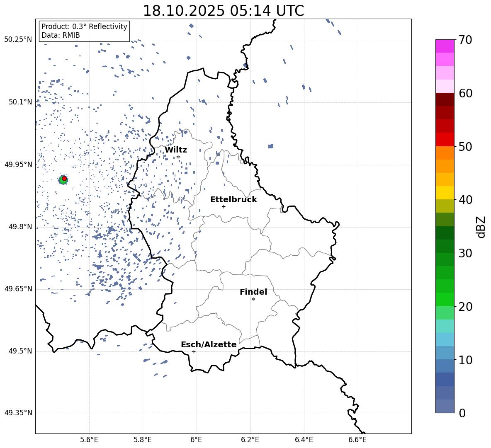
Task: Click the cross marker below Ettelbruck
Action: (224, 206)
